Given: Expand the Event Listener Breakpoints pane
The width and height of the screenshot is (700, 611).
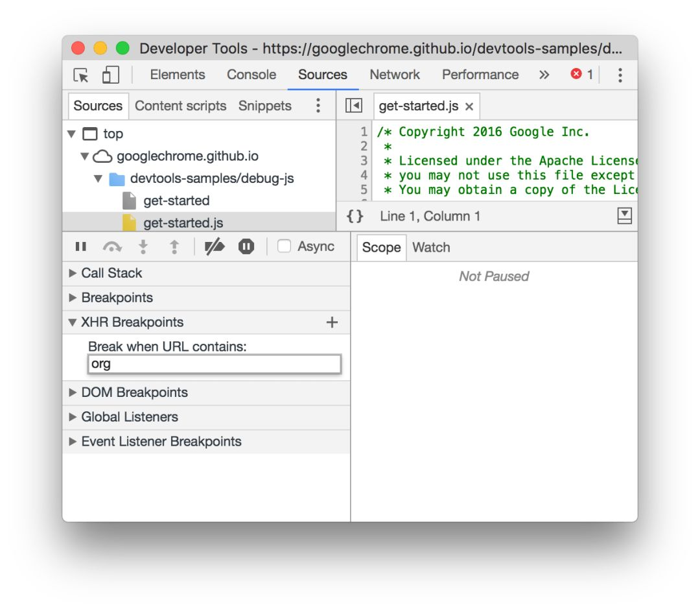Looking at the screenshot, I should click(73, 441).
